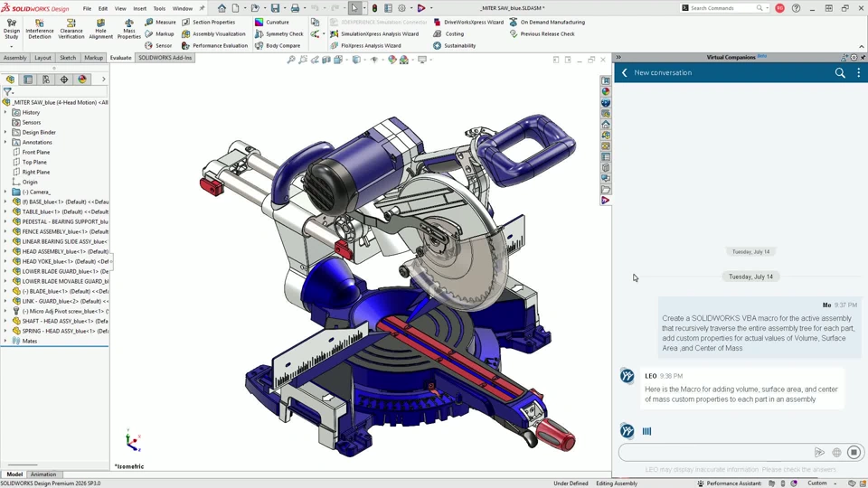868x488 pixels.
Task: Open Performance Assistant in status bar
Action: pyautogui.click(x=729, y=483)
